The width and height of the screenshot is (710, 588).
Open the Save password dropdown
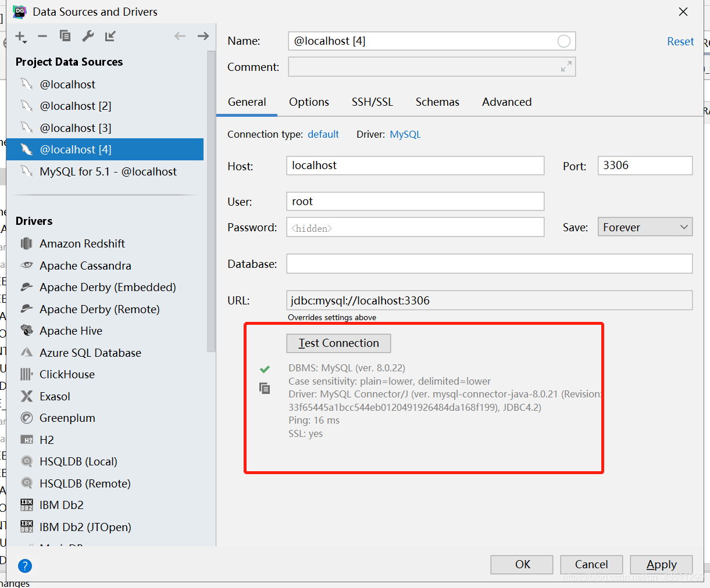(645, 227)
